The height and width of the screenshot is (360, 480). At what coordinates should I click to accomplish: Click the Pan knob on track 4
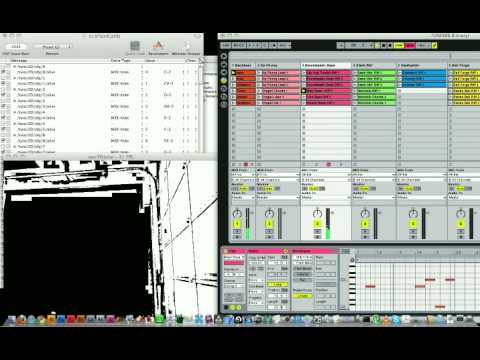[x=365, y=213]
